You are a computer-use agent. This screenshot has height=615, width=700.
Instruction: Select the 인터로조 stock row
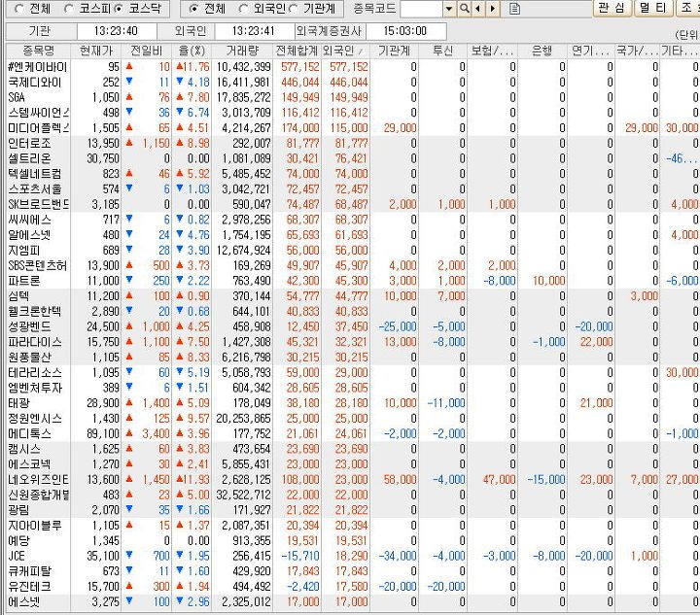pyautogui.click(x=353, y=143)
